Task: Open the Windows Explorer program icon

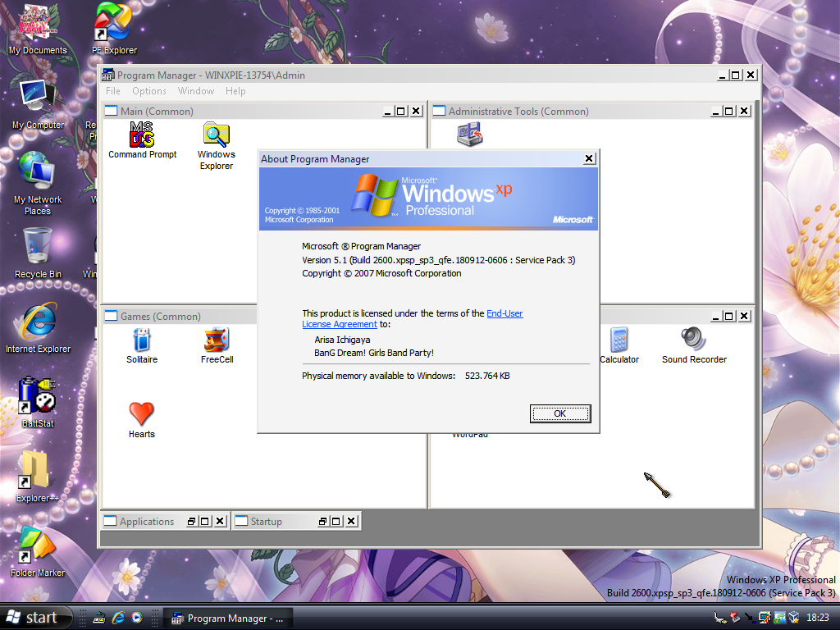Action: click(217, 146)
